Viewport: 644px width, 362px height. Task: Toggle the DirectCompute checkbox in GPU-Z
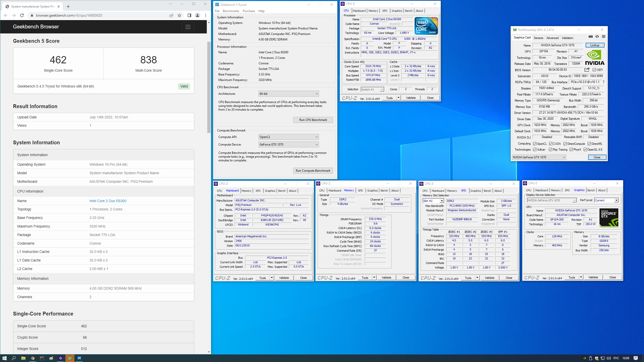565,144
